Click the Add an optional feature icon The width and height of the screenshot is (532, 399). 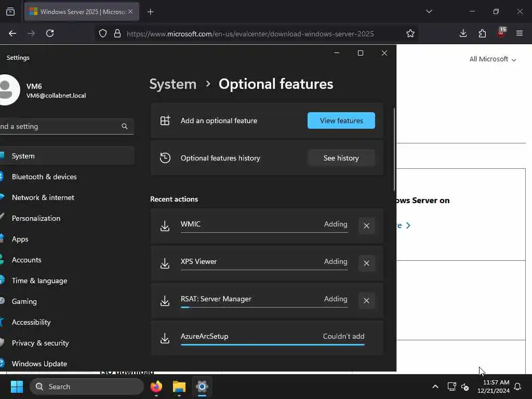coord(165,121)
